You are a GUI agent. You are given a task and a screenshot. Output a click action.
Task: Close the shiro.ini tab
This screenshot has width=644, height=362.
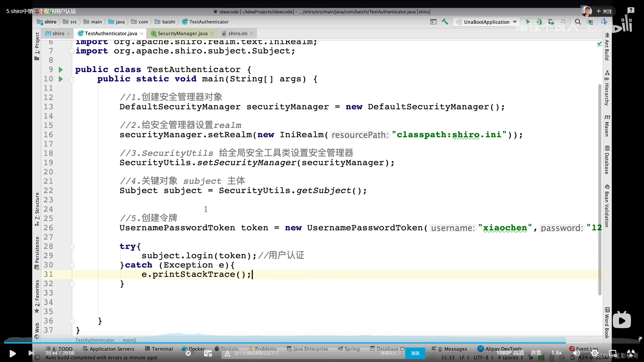(x=252, y=34)
